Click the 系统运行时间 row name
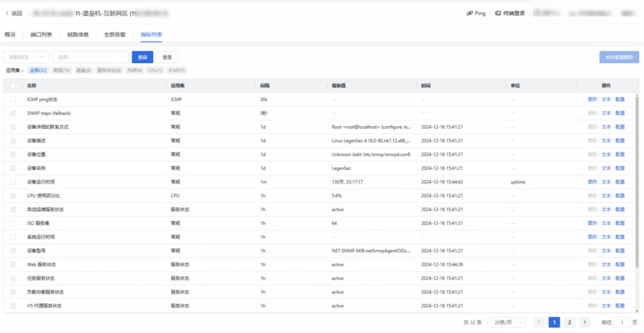Screen dimensions: 644x333 click(x=41, y=237)
